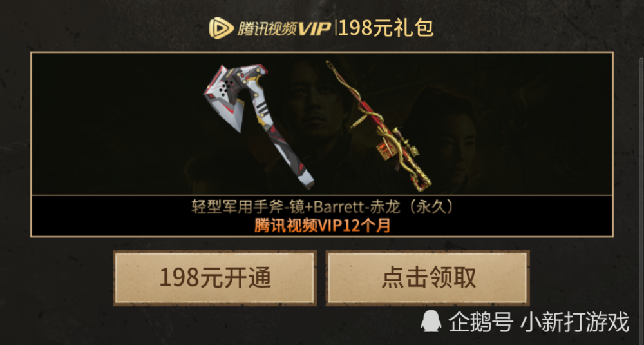This screenshot has height=345, width=644.
Task: Click the divider line beside 198元礼包
Action: coord(336,28)
